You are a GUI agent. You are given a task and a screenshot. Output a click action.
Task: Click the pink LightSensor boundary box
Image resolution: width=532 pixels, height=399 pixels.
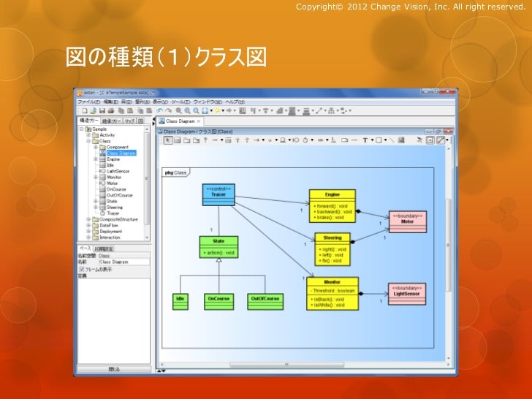[x=407, y=294]
